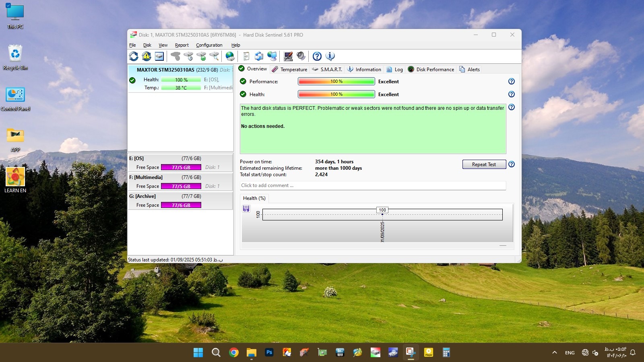Switch to the S.M.A.R.T. tab
The width and height of the screenshot is (644, 362).
(x=327, y=69)
